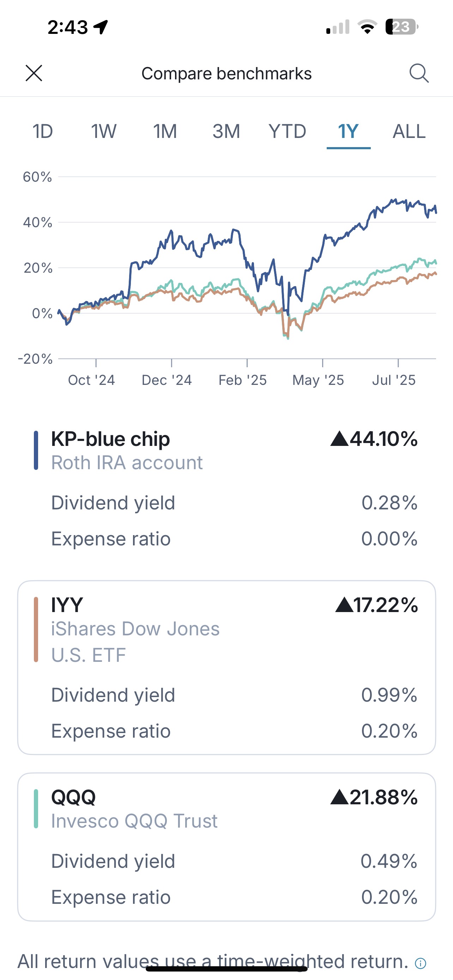The width and height of the screenshot is (453, 980).
Task: Tap the location arrow in status bar
Action: point(101,28)
